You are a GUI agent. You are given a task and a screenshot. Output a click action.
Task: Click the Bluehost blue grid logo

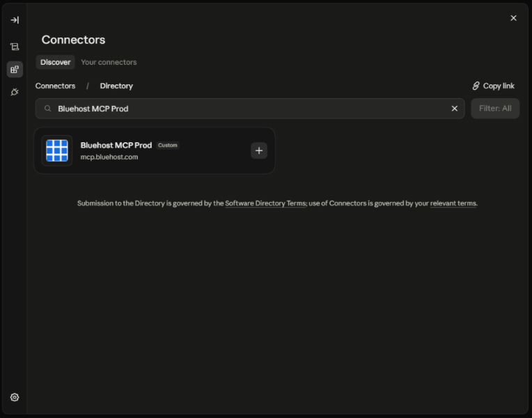tap(57, 150)
